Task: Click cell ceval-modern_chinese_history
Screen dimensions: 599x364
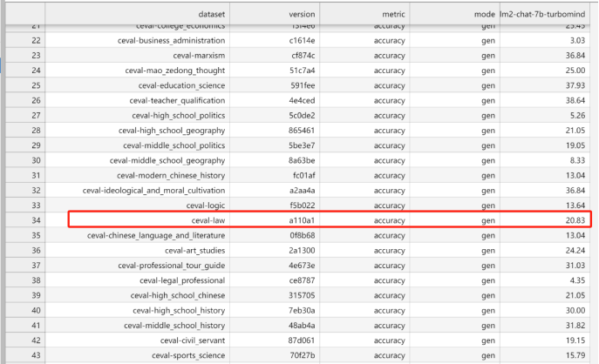Action: pos(137,176)
